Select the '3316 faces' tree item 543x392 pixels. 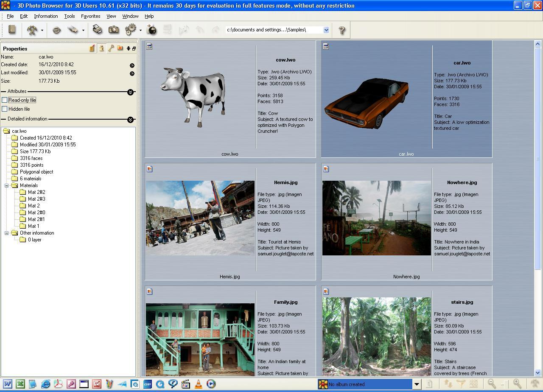[31, 158]
